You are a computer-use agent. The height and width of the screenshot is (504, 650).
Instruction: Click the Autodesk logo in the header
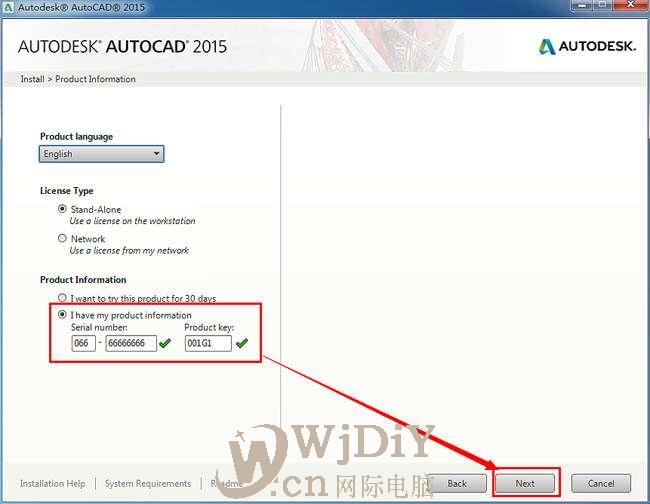click(587, 47)
